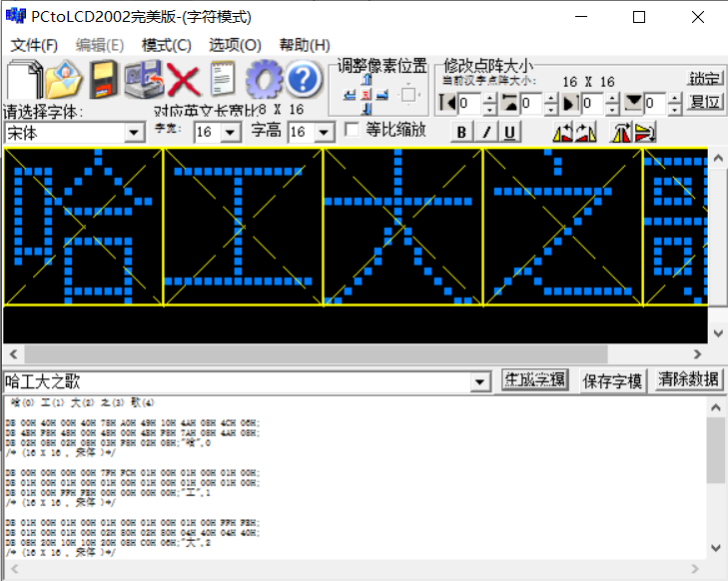Decrease the top-margin spinner value
The image size is (728, 581).
coord(550,109)
